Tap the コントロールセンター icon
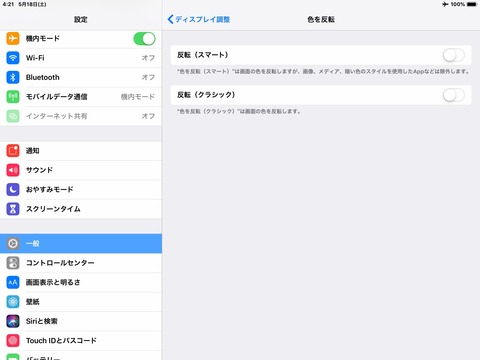This screenshot has height=360, width=480. pyautogui.click(x=13, y=263)
